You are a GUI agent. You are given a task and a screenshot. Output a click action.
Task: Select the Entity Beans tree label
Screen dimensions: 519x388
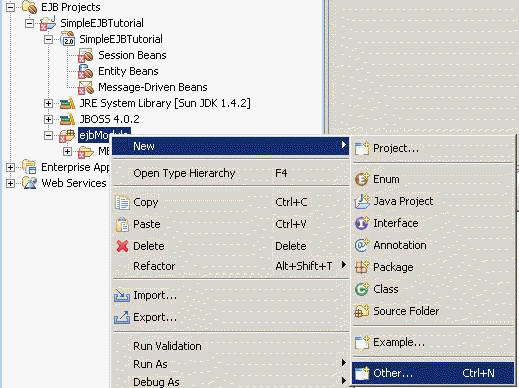(128, 71)
